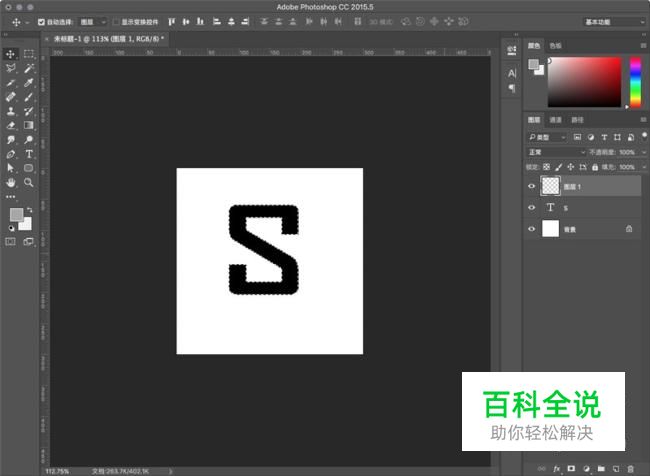Add a layer mask

(x=571, y=469)
